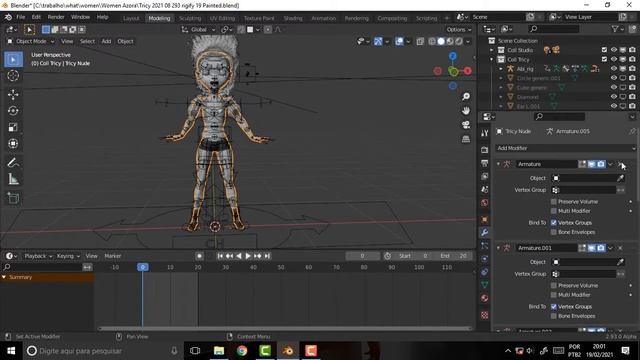
Task: Play the animation forward
Action: (x=248, y=256)
